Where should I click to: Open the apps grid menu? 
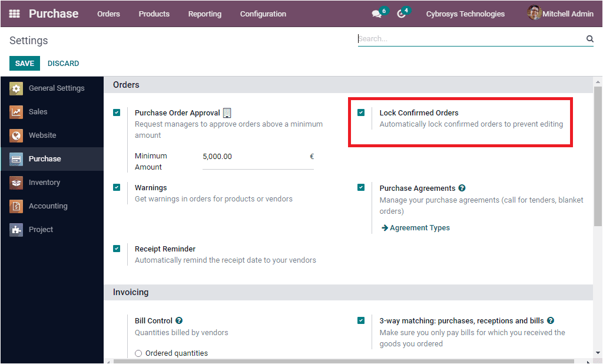click(14, 14)
